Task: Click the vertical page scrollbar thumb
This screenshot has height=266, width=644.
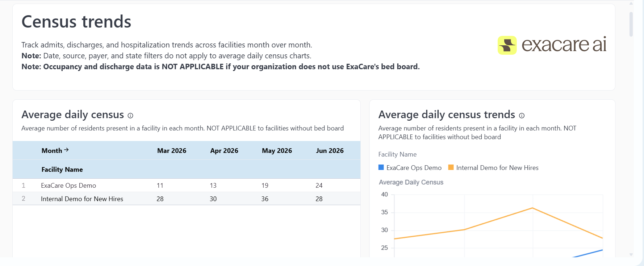Action: coord(631,24)
